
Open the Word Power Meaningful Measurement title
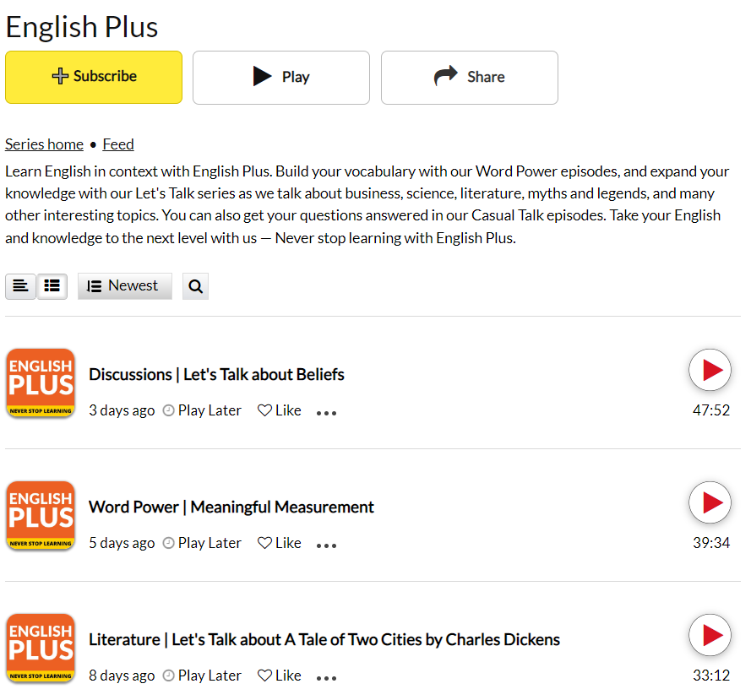231,507
